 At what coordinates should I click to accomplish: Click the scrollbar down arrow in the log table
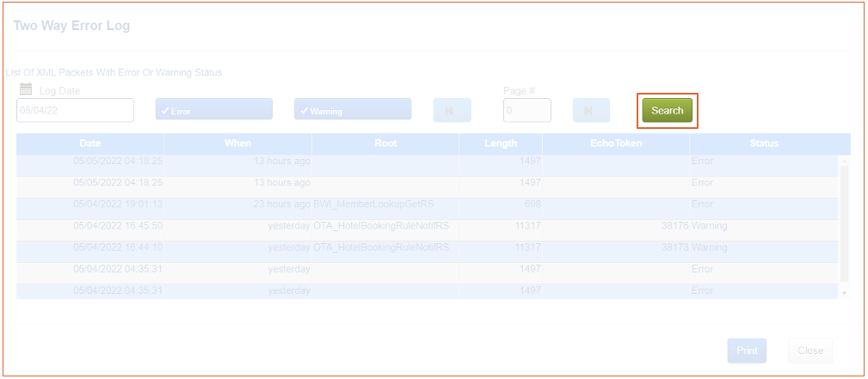845,293
